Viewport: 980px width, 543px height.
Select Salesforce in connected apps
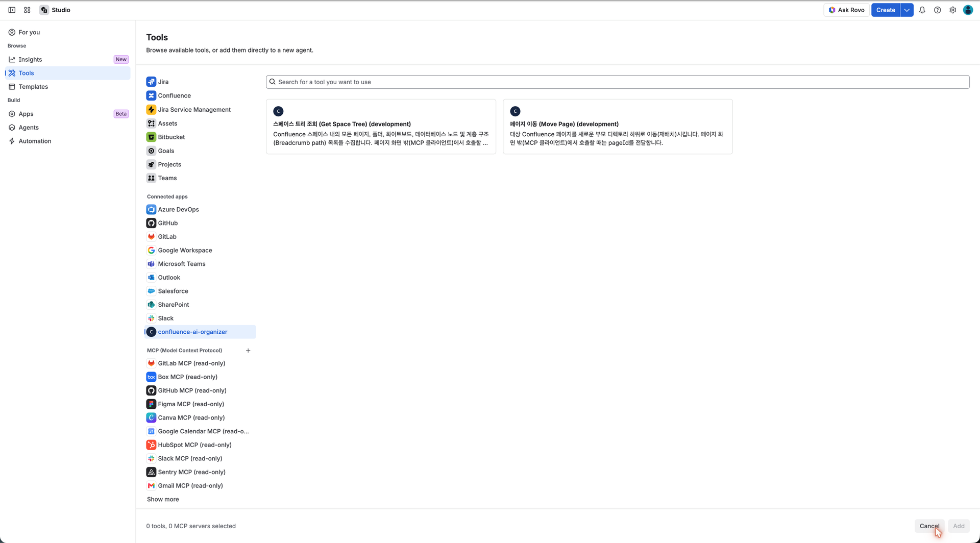(200, 291)
